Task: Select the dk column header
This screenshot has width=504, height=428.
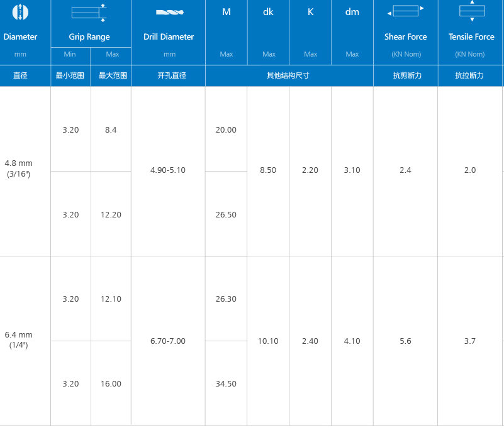Action: (x=268, y=12)
